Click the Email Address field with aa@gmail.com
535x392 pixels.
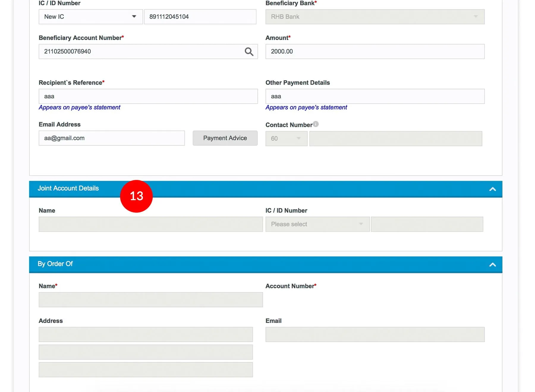pyautogui.click(x=111, y=138)
